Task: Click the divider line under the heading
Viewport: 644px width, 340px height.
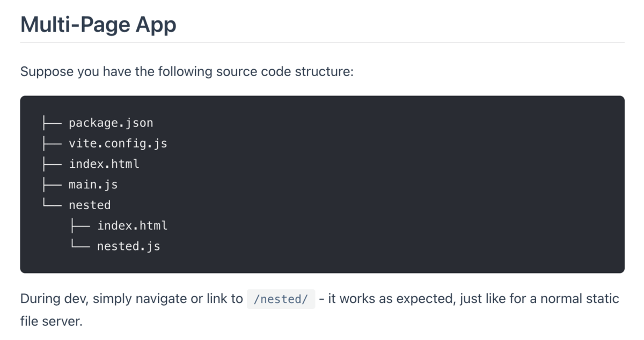Action: pyautogui.click(x=322, y=42)
